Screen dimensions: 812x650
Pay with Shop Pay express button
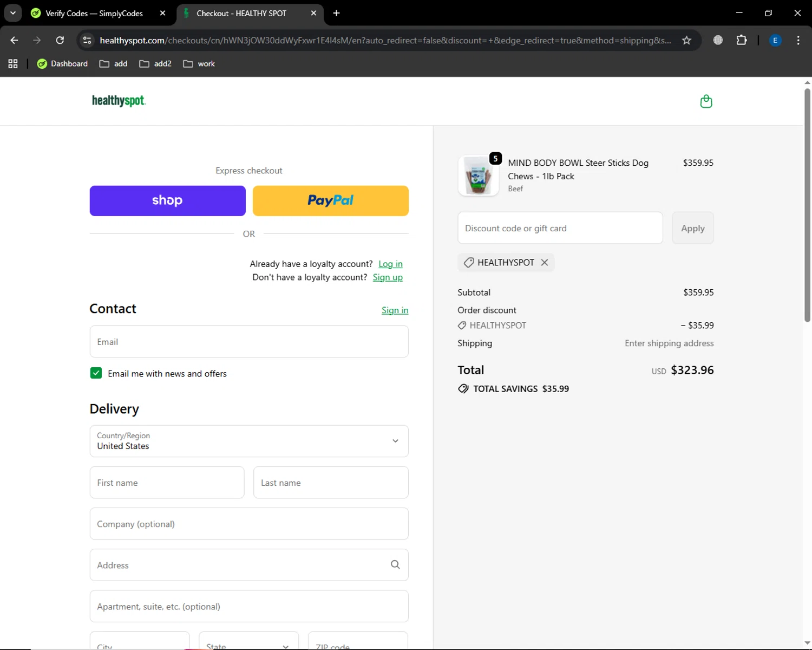tap(168, 201)
